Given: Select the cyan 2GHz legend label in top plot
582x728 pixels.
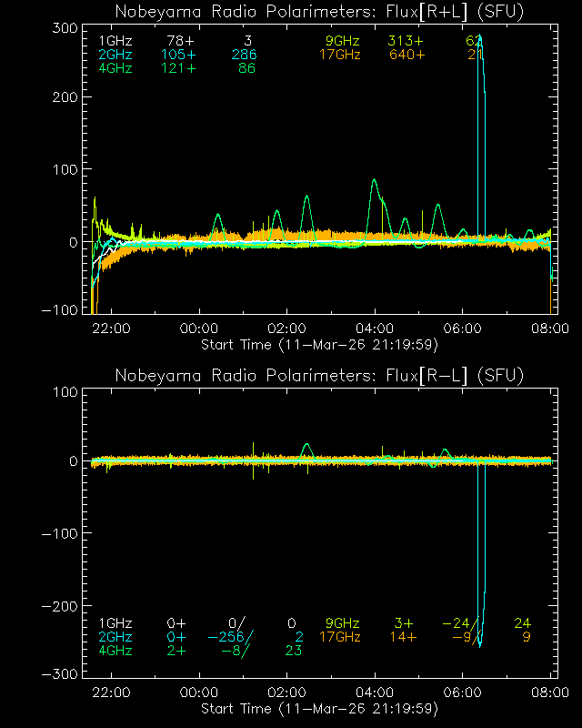Looking at the screenshot, I should point(115,56).
